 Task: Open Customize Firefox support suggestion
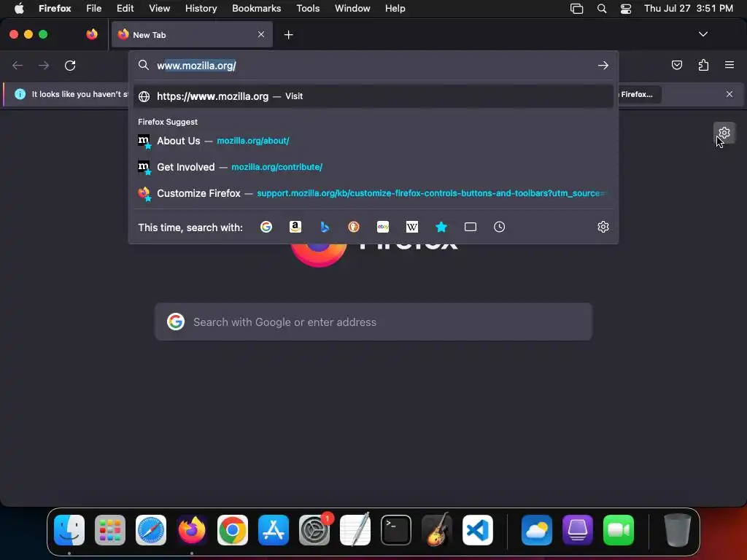373,193
